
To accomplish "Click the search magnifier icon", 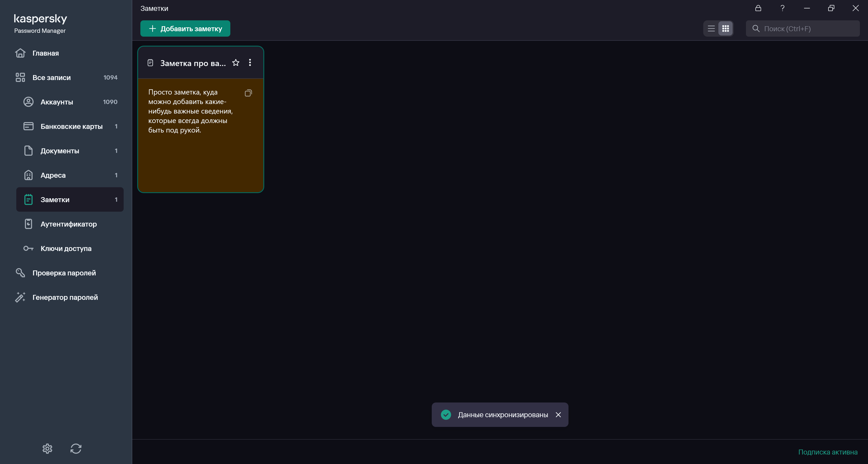I will [x=756, y=29].
